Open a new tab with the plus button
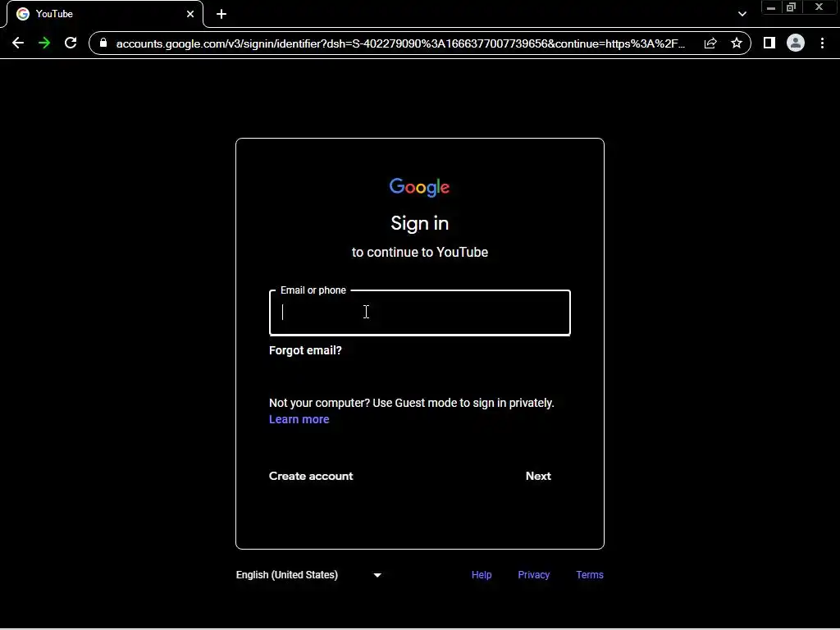The image size is (840, 630). click(221, 14)
